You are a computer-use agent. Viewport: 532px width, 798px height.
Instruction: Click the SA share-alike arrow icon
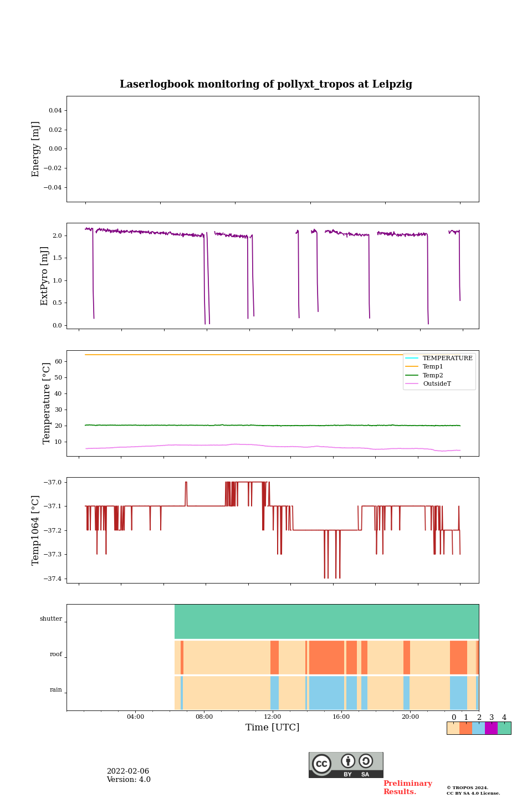coord(366,761)
